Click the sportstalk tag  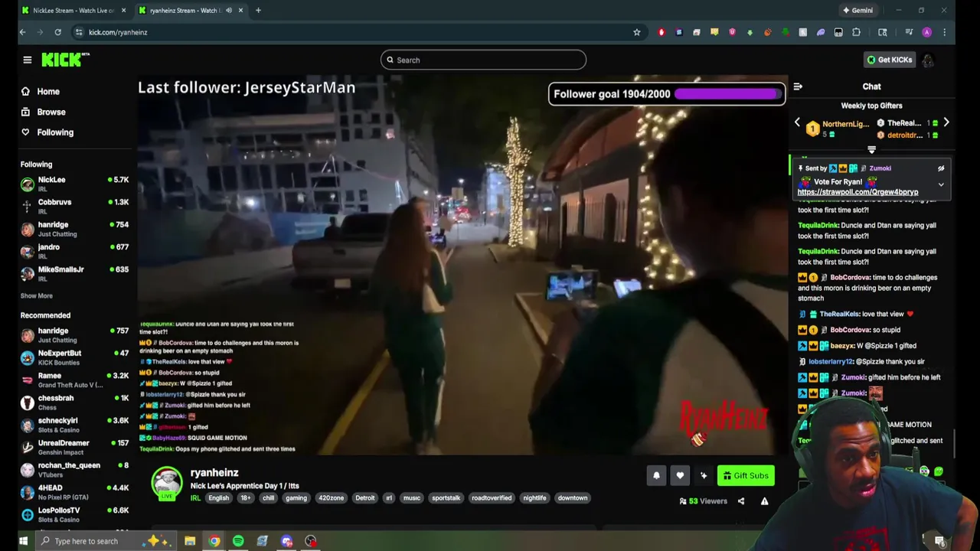pyautogui.click(x=446, y=498)
